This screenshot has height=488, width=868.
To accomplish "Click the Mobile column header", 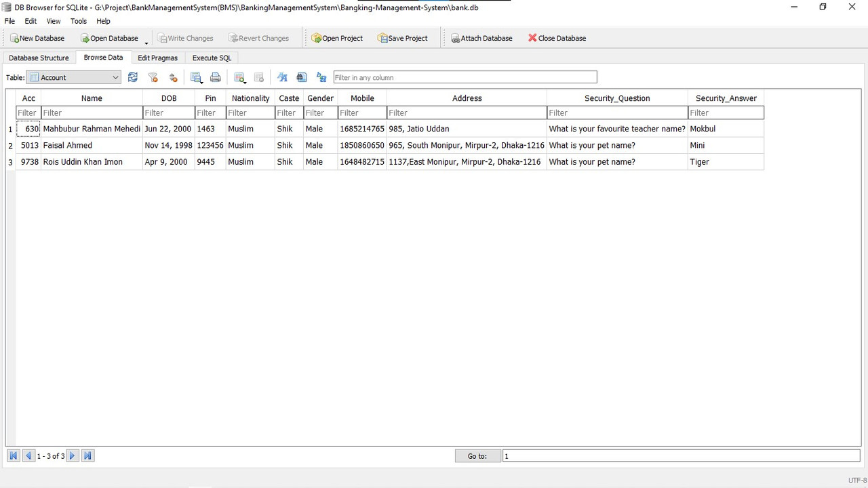I will click(x=362, y=98).
